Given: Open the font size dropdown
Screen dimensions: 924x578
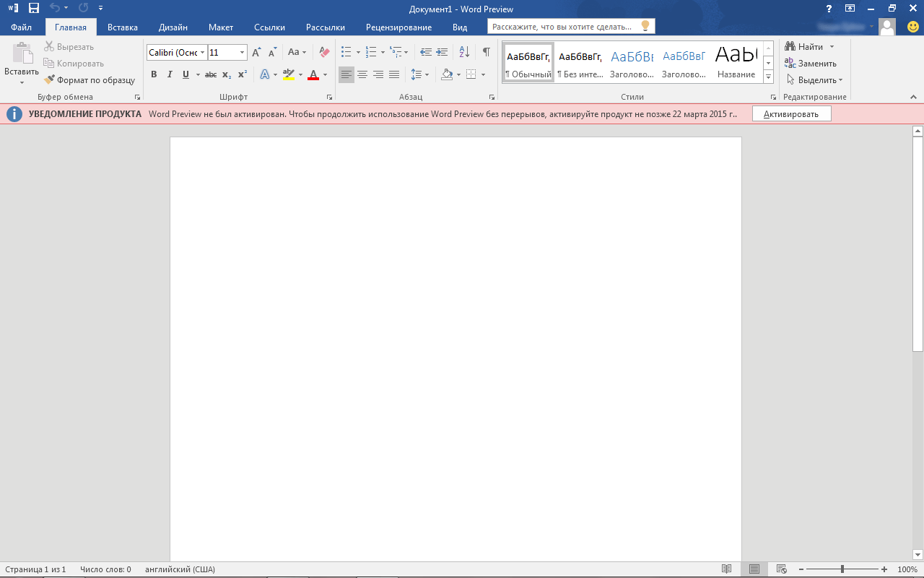Looking at the screenshot, I should coord(242,52).
